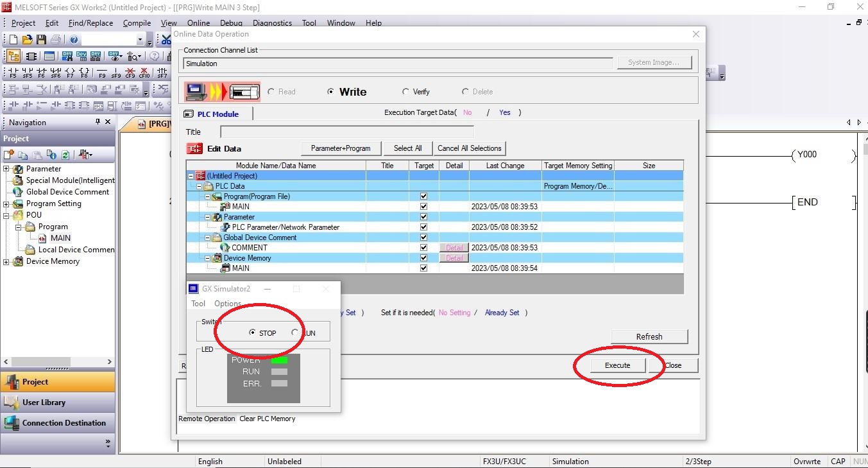Screen dimensions: 868x468
Task: Toggle Device Memory target checkbox
Action: pyautogui.click(x=423, y=258)
